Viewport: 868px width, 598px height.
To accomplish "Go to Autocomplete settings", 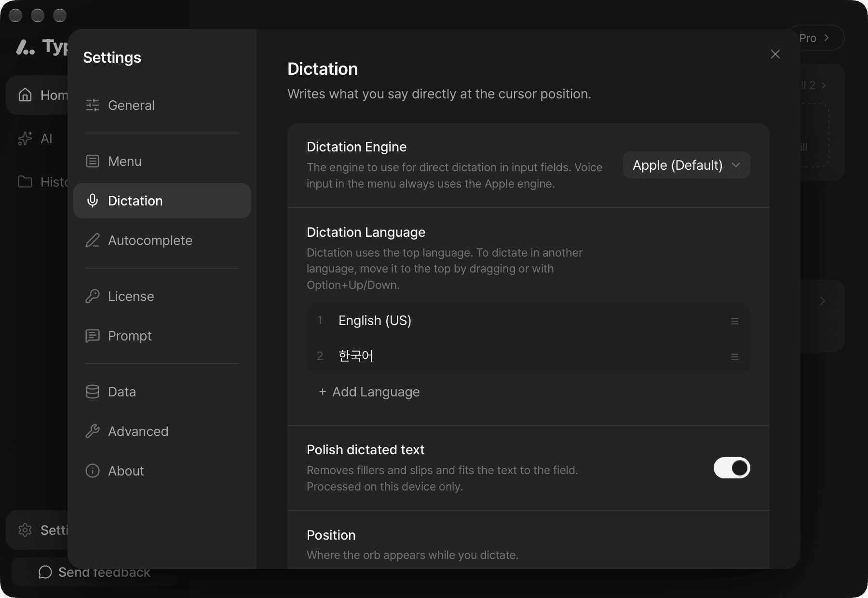I will 162,240.
